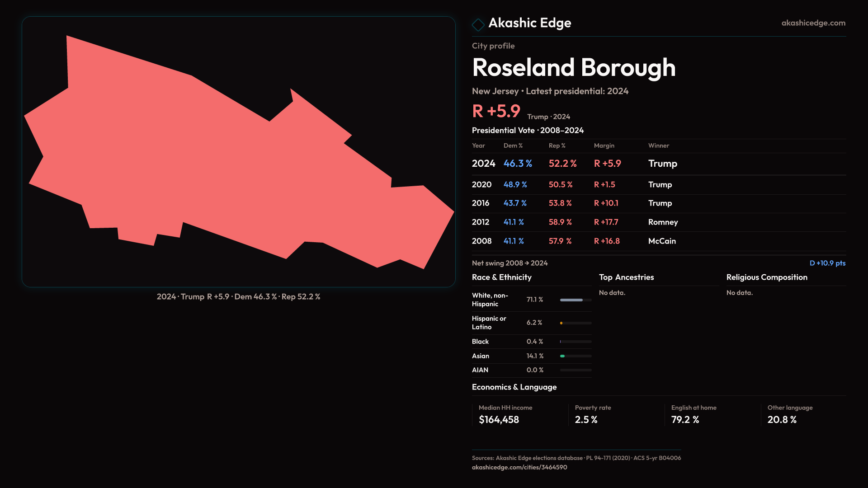Click the Hispanic or Latino orange bar
This screenshot has height=488, width=868.
tap(561, 323)
